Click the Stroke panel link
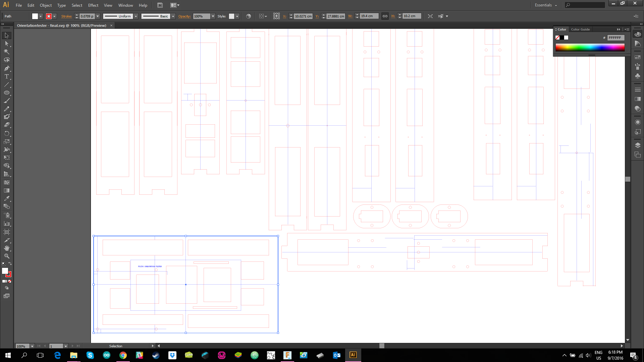The height and width of the screenshot is (362, 644). [66, 16]
